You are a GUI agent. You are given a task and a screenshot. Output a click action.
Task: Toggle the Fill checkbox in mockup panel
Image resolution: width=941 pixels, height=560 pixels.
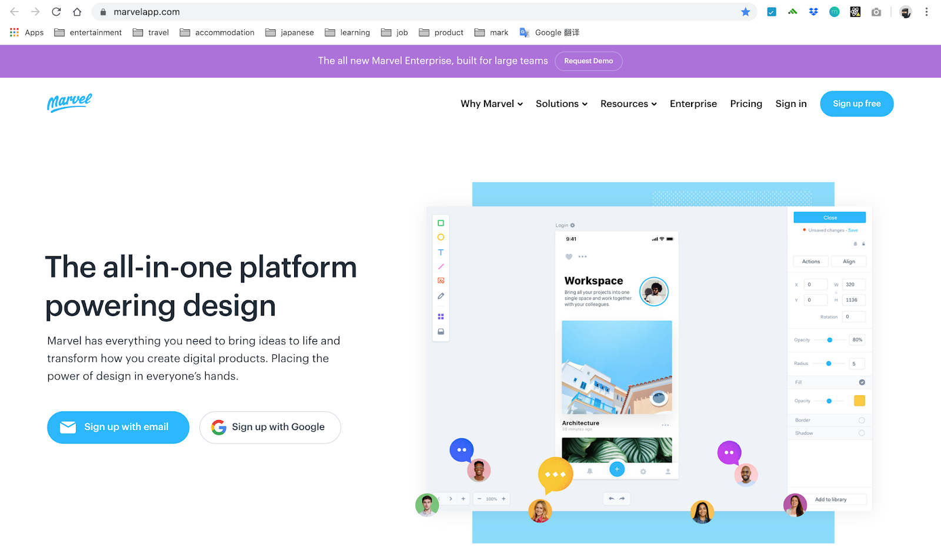click(x=862, y=382)
